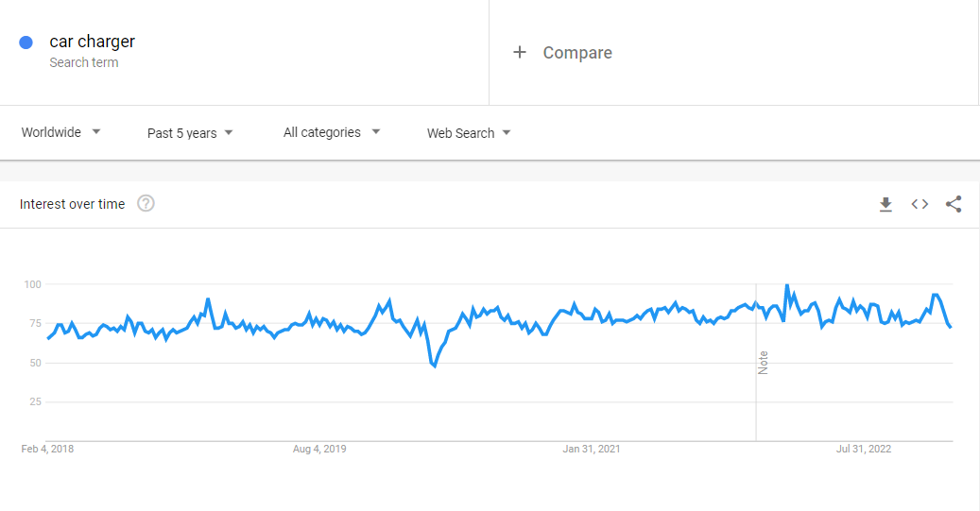Click the plus icon beside Compare
This screenshot has width=980, height=511.
tap(519, 53)
